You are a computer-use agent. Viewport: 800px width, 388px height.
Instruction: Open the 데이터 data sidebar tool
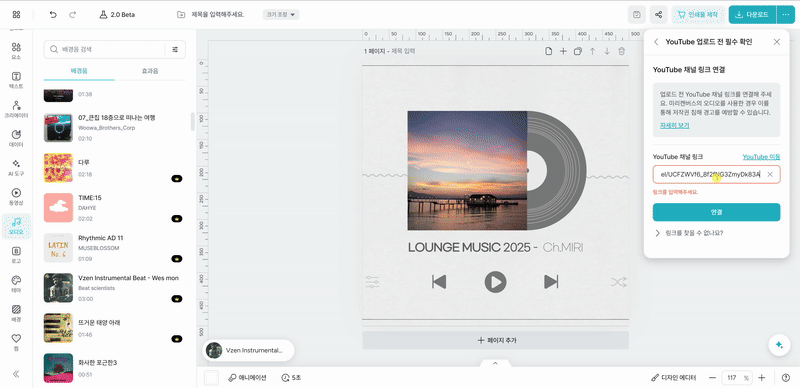coord(16,138)
